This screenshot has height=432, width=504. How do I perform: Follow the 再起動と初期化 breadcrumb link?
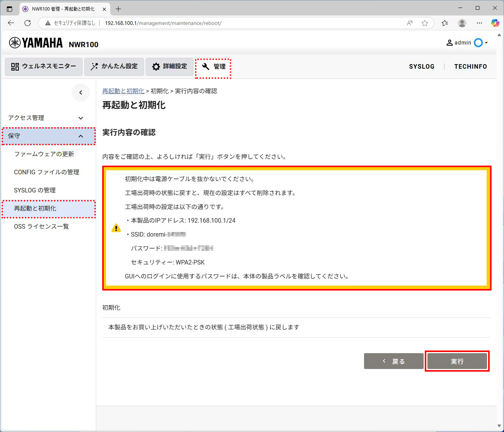[123, 91]
